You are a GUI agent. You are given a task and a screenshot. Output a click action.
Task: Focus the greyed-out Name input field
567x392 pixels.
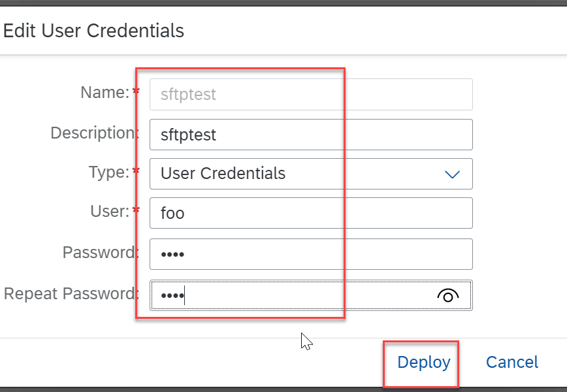(311, 94)
